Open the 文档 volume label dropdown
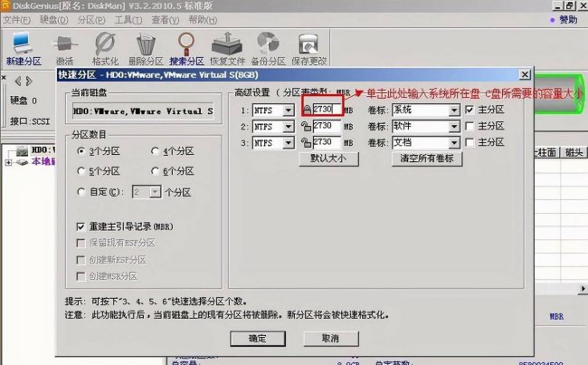 point(454,143)
